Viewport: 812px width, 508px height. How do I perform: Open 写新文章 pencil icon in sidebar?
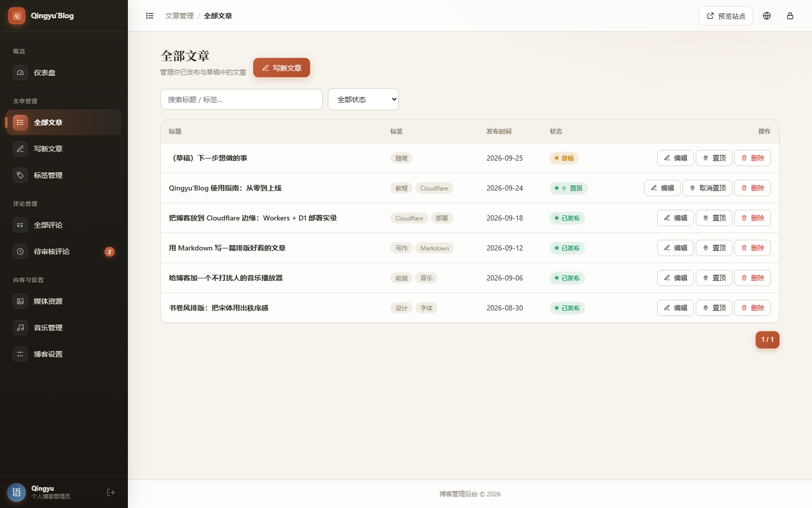(x=20, y=149)
